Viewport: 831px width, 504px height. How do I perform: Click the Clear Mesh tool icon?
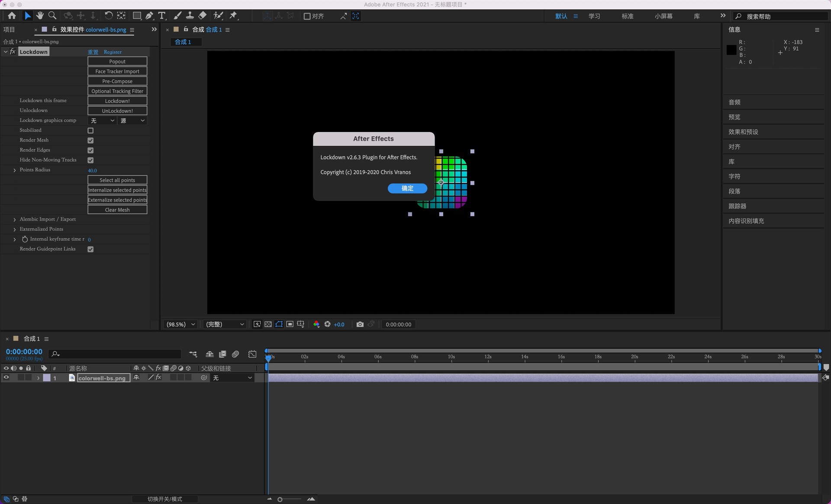116,209
